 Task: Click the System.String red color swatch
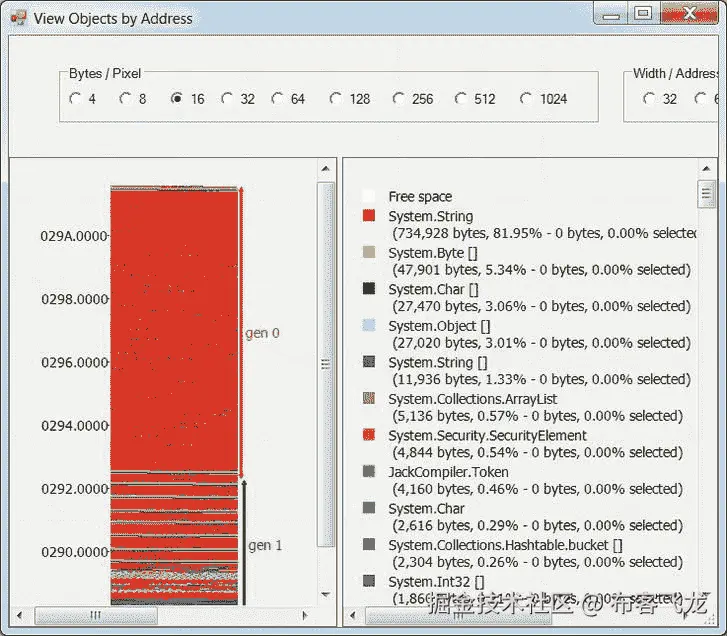pyautogui.click(x=369, y=215)
